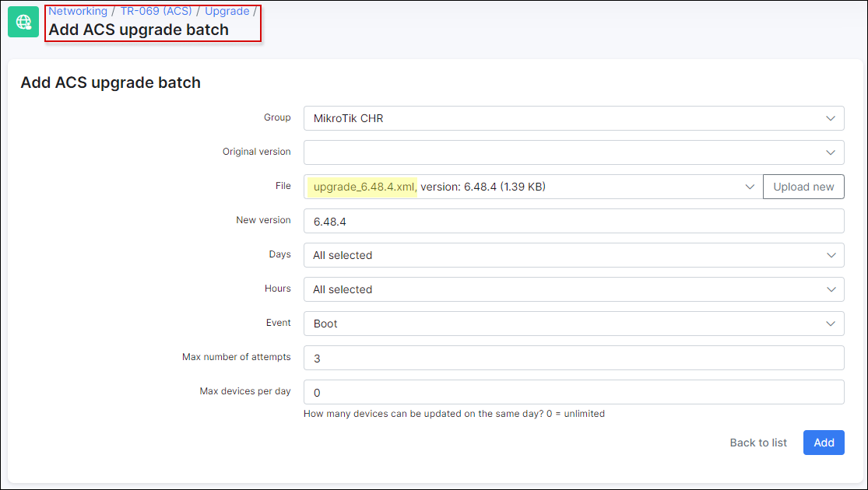This screenshot has height=490, width=868.
Task: Click the page title in the header
Action: pyautogui.click(x=139, y=30)
